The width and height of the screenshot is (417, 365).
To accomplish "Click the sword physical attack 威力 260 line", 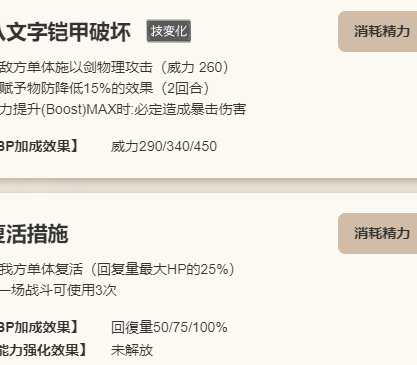I will coord(115,67).
